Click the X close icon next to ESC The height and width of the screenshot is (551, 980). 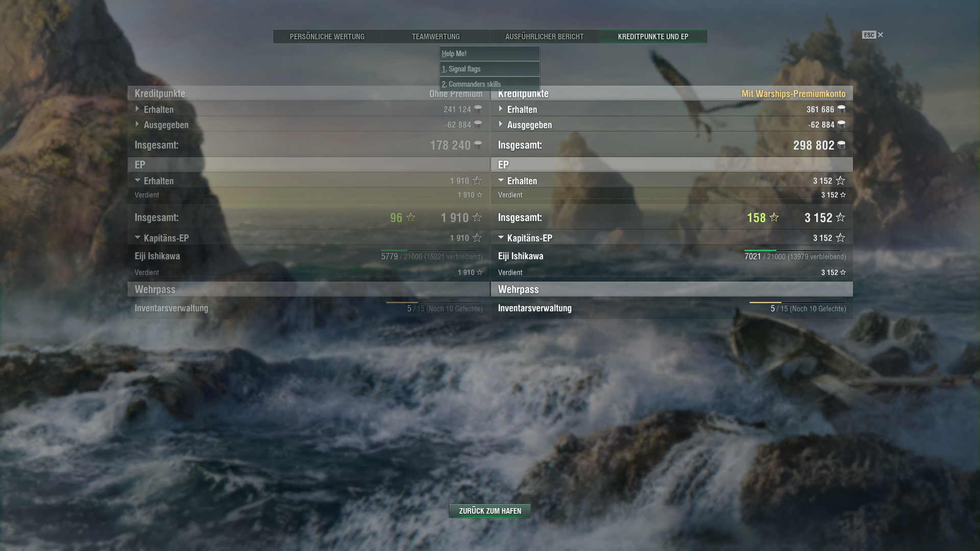click(x=880, y=35)
